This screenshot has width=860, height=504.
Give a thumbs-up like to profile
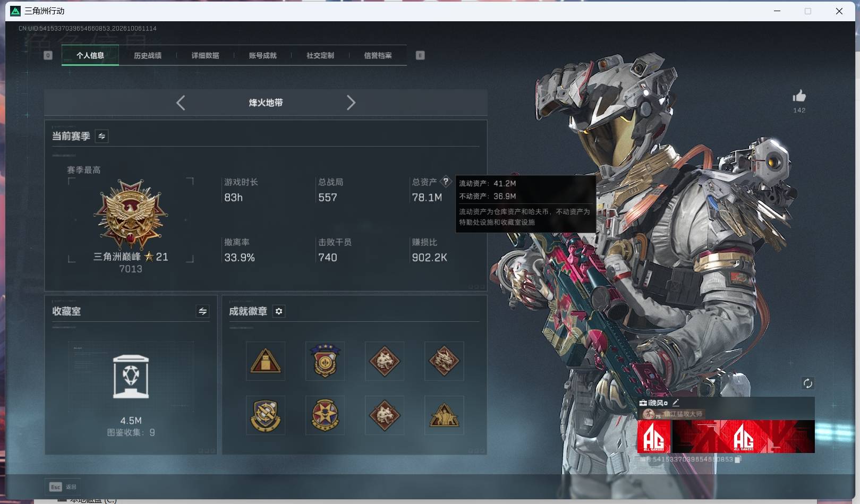799,96
